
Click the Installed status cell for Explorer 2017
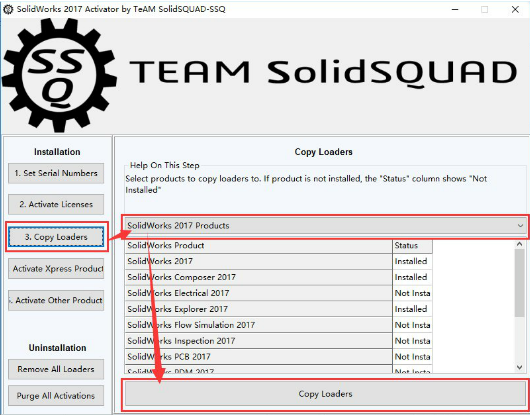[x=412, y=309]
